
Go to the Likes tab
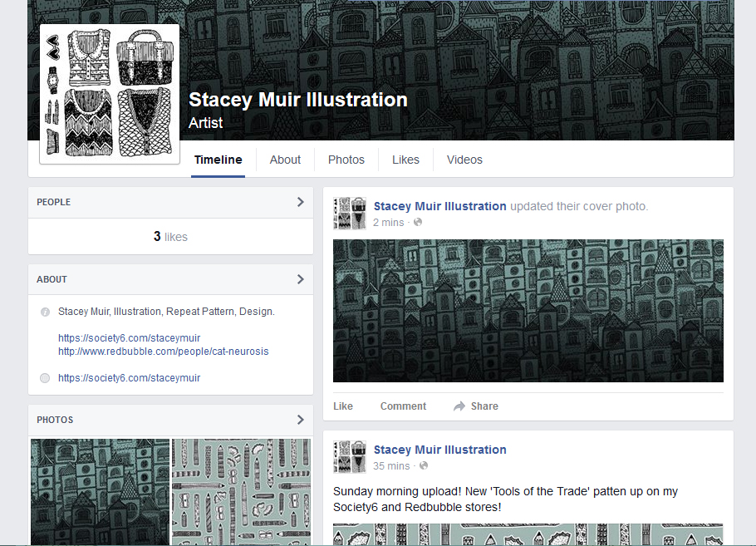[x=405, y=160]
